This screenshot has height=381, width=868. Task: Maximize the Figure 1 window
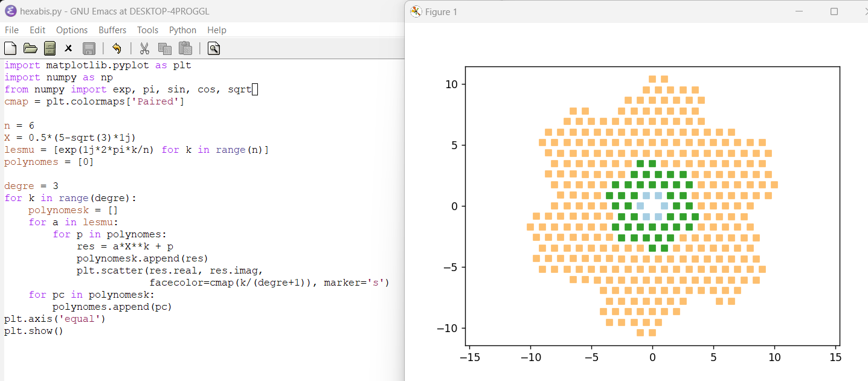tap(834, 11)
